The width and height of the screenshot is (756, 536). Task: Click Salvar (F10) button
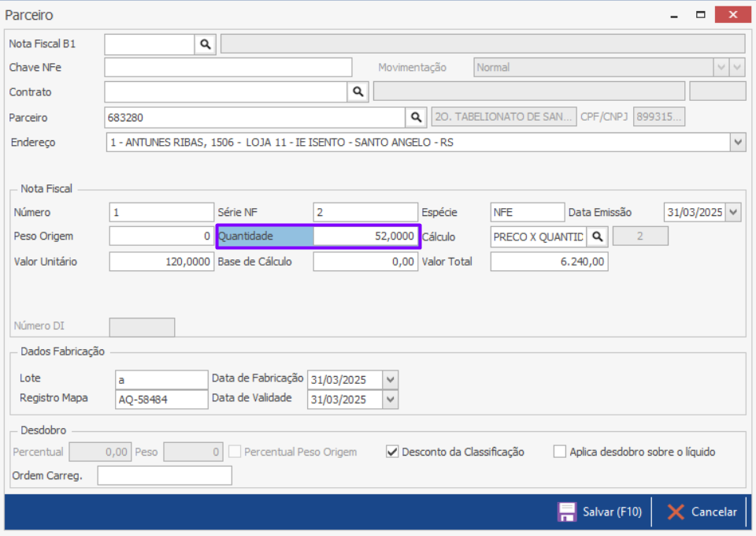click(600, 512)
